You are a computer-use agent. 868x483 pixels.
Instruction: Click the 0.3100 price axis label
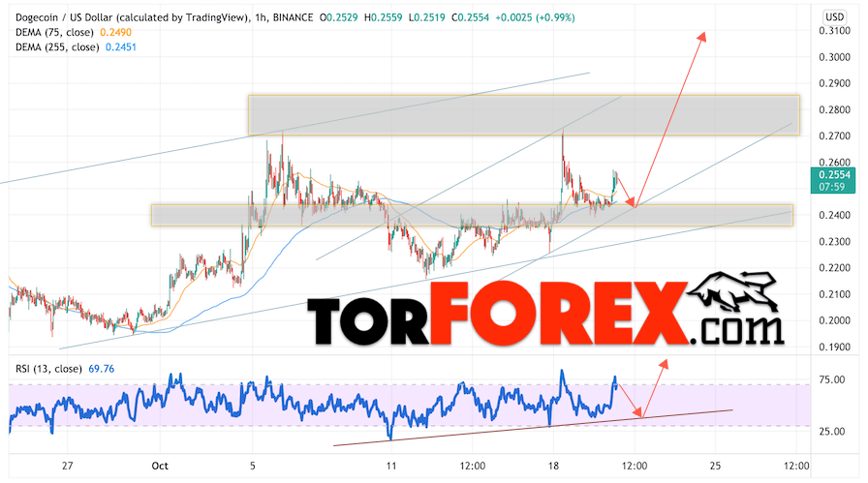[x=834, y=31]
